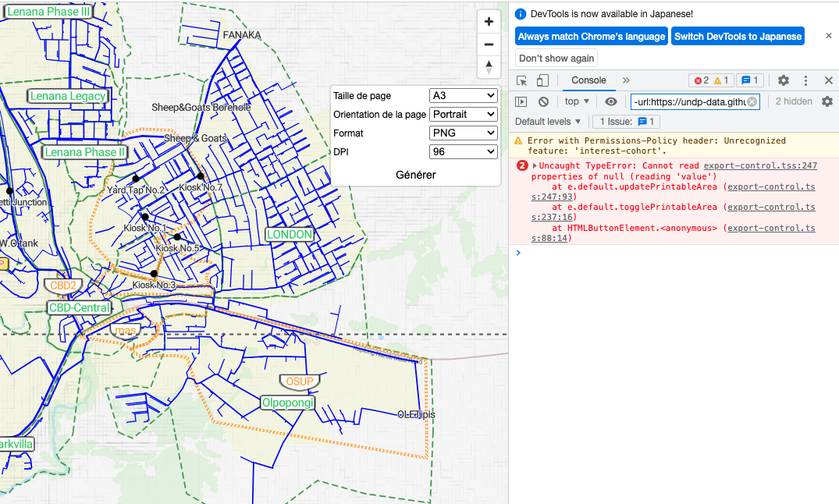Click the Lenana Phase III label

48,11
